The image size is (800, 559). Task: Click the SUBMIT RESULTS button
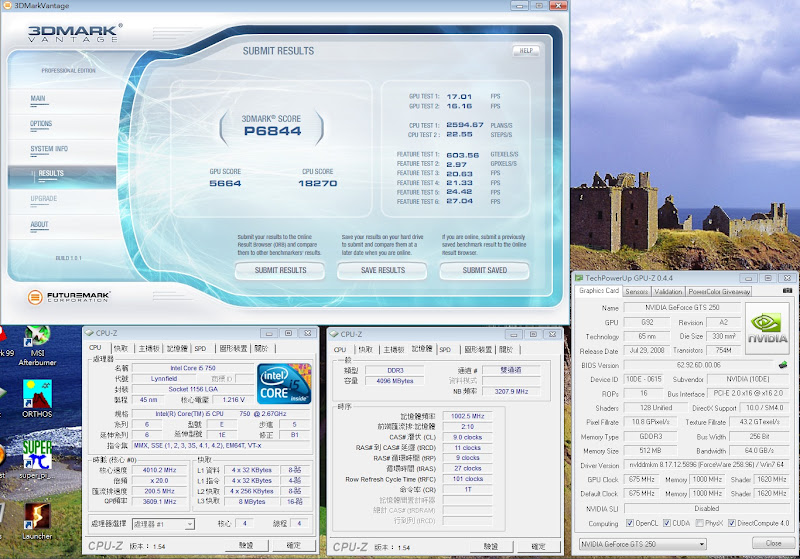coord(281,270)
